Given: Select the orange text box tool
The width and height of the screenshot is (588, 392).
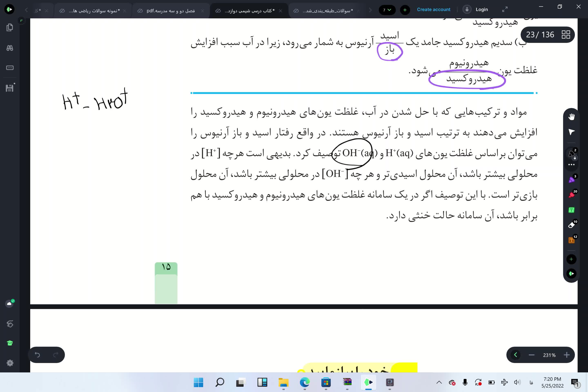Looking at the screenshot, I should (x=571, y=240).
